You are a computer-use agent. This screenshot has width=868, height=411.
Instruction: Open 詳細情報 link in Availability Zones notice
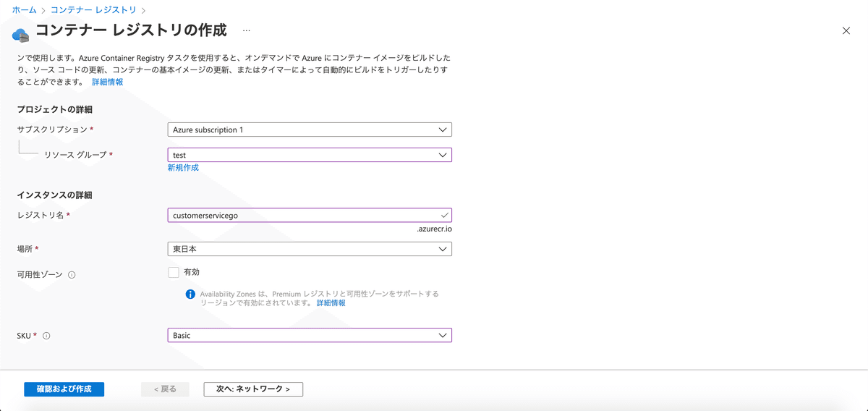pyautogui.click(x=331, y=302)
